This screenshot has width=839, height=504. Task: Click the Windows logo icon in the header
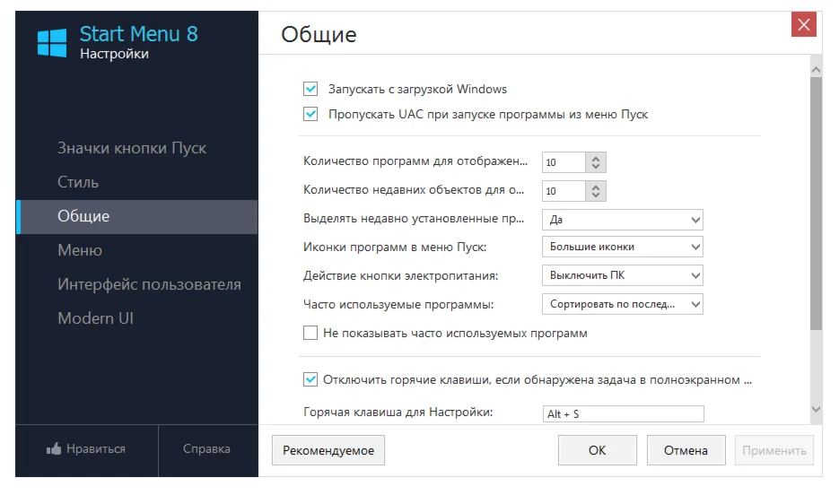point(52,42)
